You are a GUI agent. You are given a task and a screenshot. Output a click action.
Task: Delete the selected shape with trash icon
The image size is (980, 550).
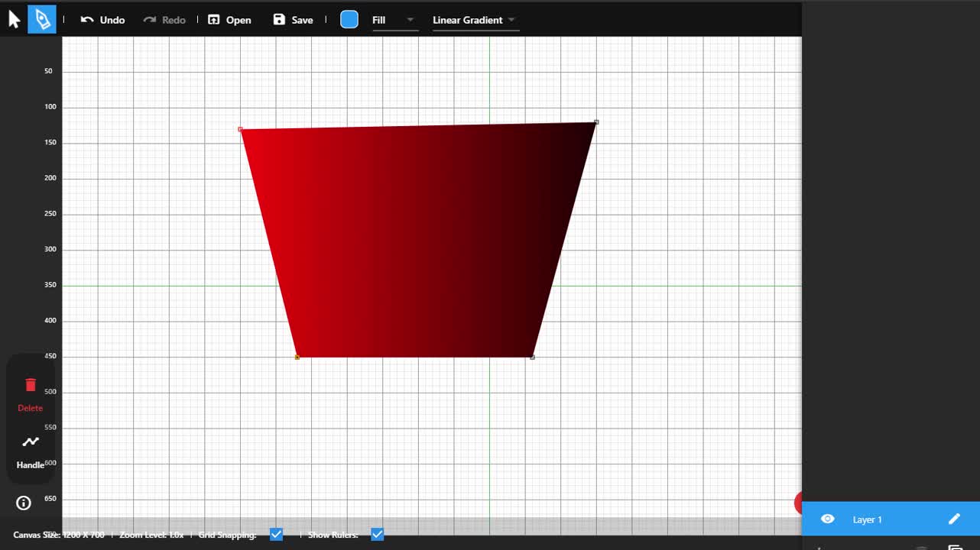(31, 394)
